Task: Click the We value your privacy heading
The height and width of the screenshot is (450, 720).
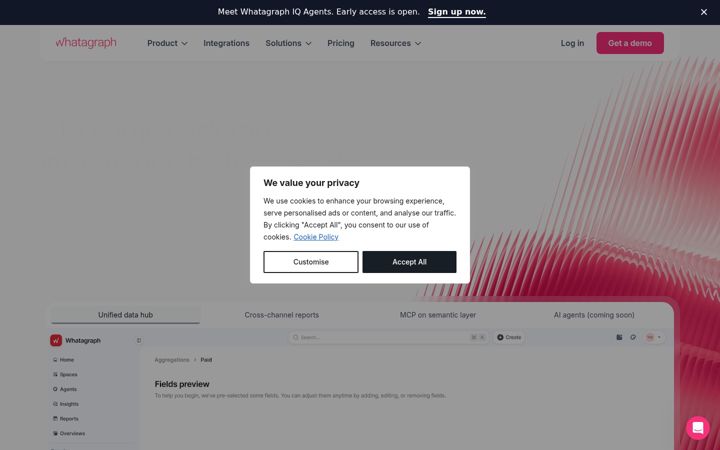Action: click(311, 183)
